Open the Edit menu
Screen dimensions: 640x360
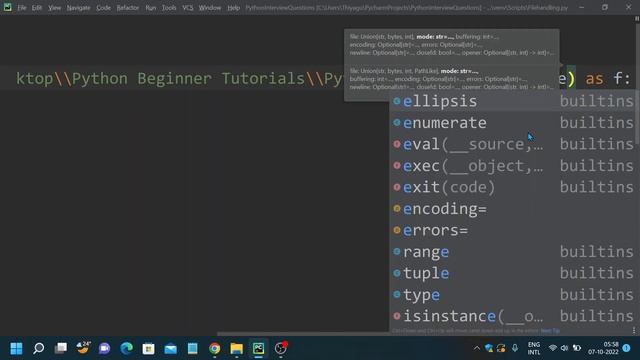[37, 8]
